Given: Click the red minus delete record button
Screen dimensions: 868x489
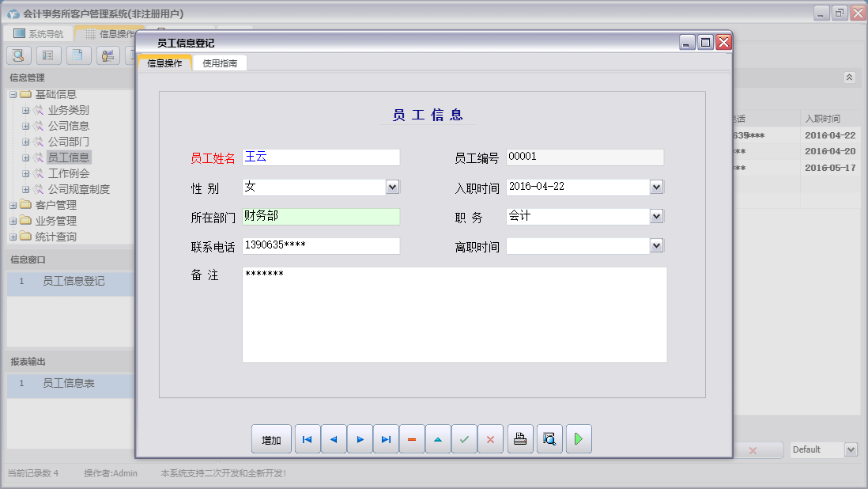Looking at the screenshot, I should [412, 439].
